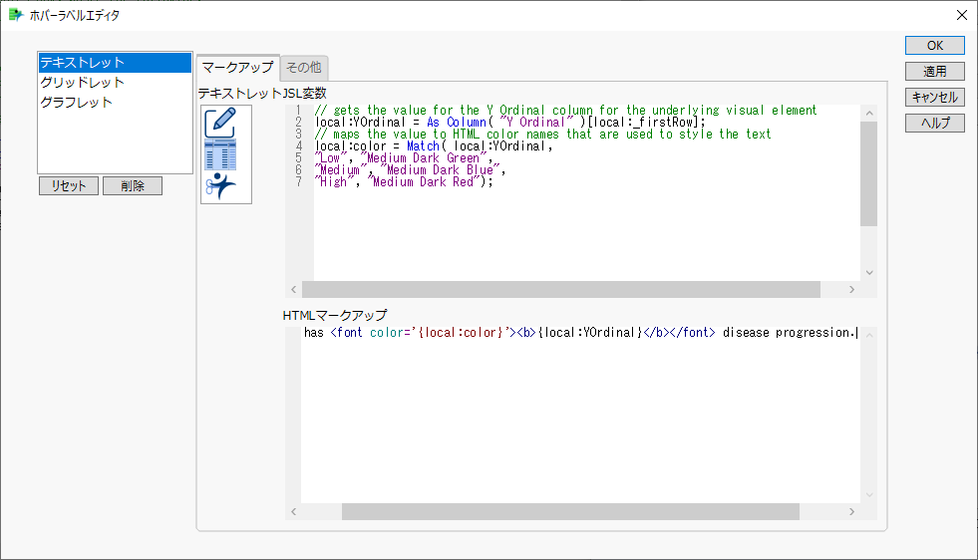Click HTML markup editor scroll-right arrow

(850, 511)
